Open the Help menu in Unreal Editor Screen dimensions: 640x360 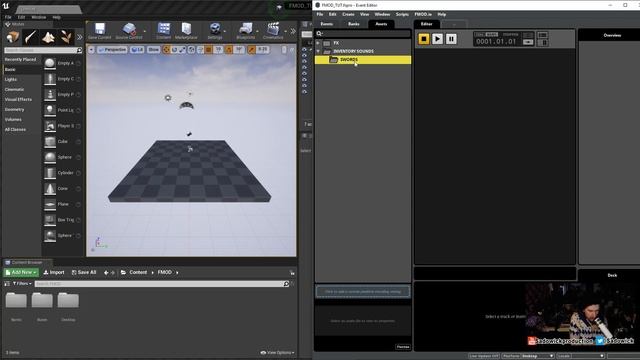click(x=57, y=17)
